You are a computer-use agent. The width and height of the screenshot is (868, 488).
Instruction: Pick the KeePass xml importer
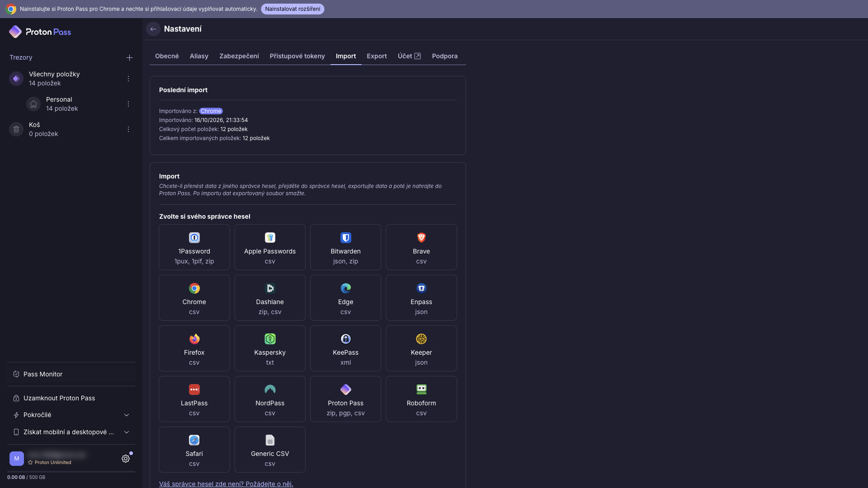(x=345, y=348)
